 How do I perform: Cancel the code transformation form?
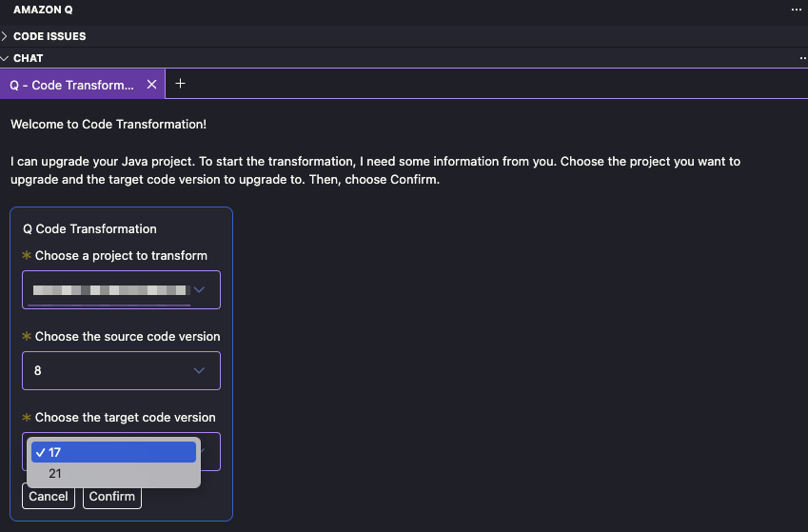click(x=49, y=497)
